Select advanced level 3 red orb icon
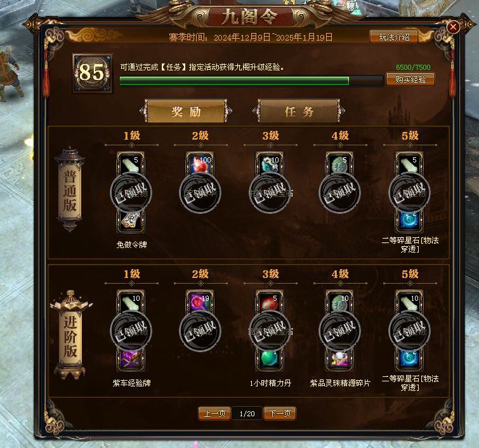 (x=270, y=302)
